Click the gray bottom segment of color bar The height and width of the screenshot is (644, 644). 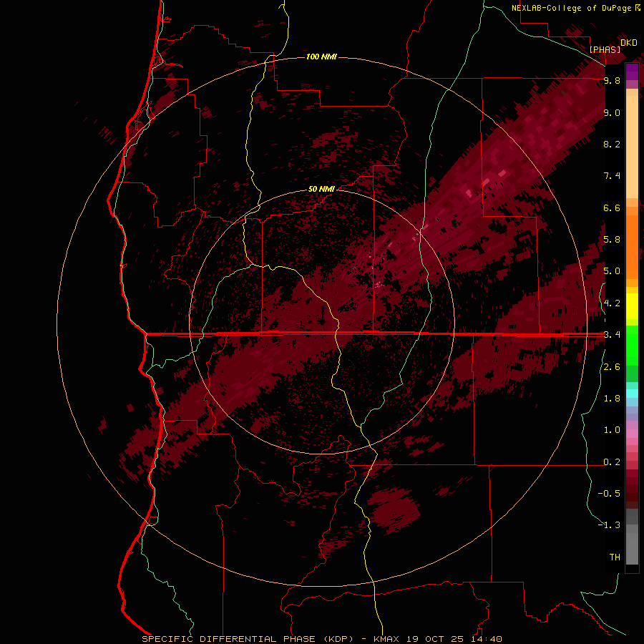(632, 548)
